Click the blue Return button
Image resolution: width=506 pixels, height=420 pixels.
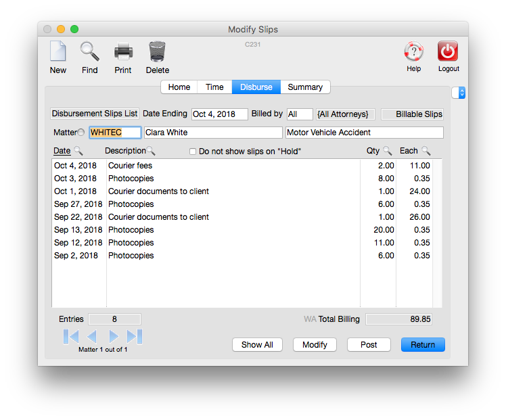tap(423, 345)
